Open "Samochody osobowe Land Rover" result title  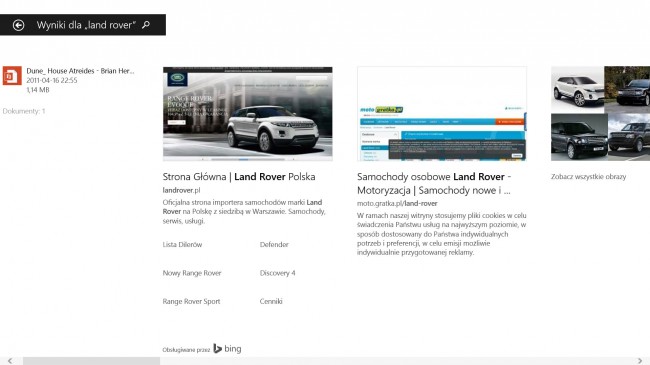coord(434,183)
